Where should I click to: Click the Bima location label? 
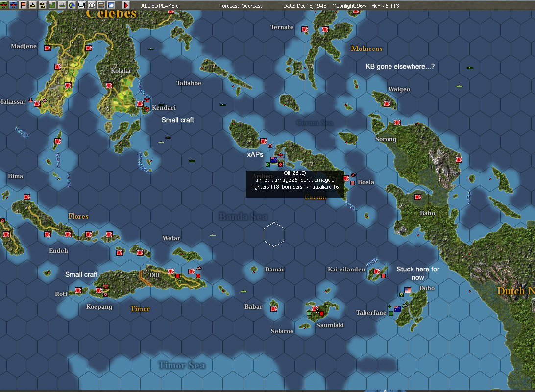15,176
